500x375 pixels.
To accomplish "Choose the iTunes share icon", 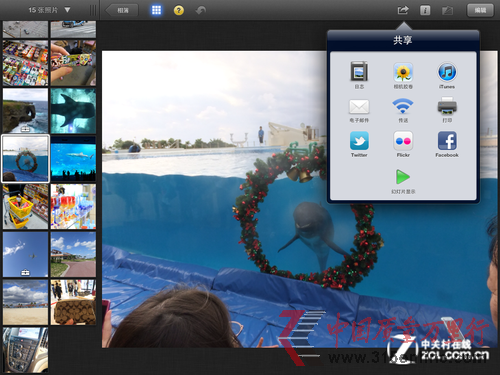I will pos(447,72).
